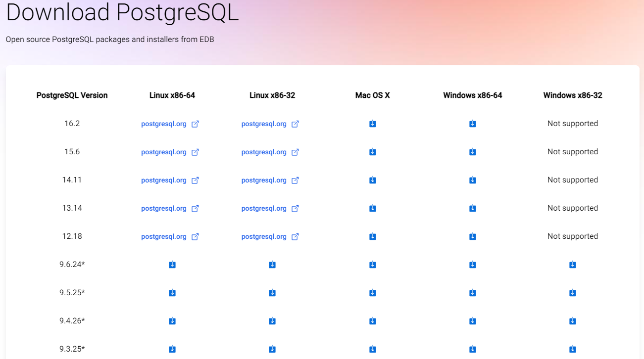Open postgresql.org link for 15.6 Linux x86-32
The image size is (644, 359).
pyautogui.click(x=270, y=152)
